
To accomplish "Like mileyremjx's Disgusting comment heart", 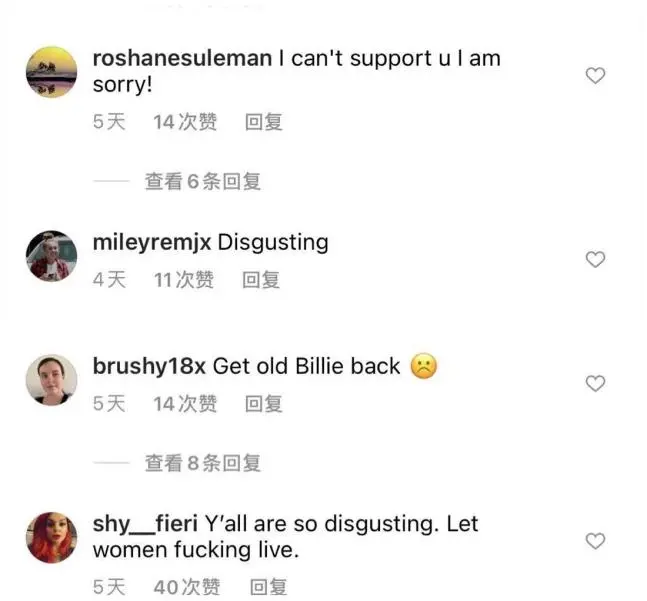I will (x=595, y=259).
